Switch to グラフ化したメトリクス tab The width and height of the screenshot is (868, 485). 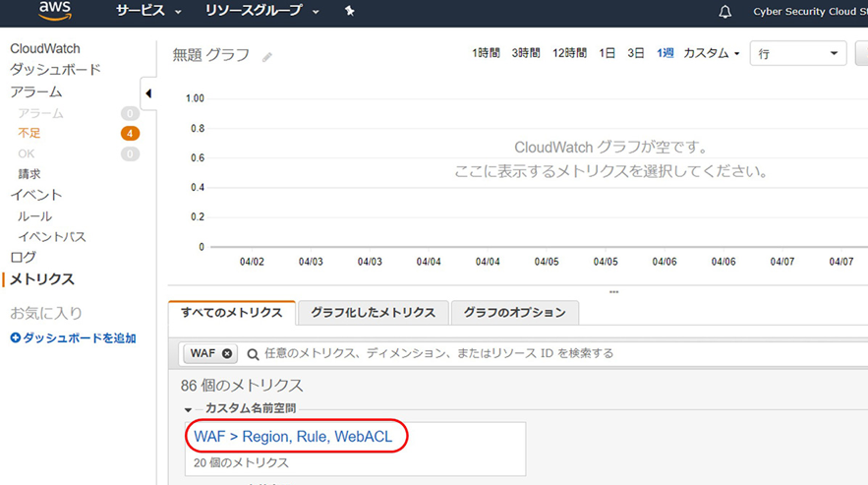point(374,313)
